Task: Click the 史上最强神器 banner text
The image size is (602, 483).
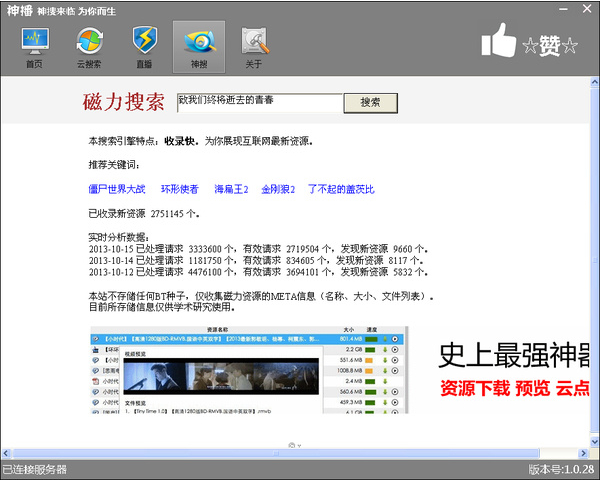Action: pyautogui.click(x=515, y=353)
